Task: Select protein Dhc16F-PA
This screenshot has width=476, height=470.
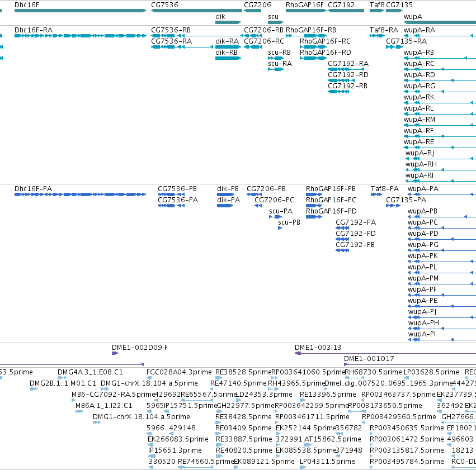Action: [81, 194]
